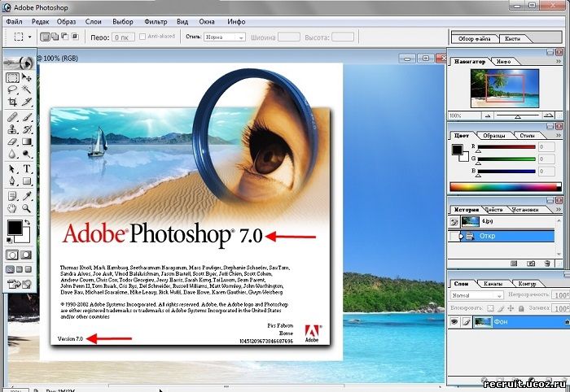Select the Brush tool
570x392 pixels.
click(x=27, y=117)
